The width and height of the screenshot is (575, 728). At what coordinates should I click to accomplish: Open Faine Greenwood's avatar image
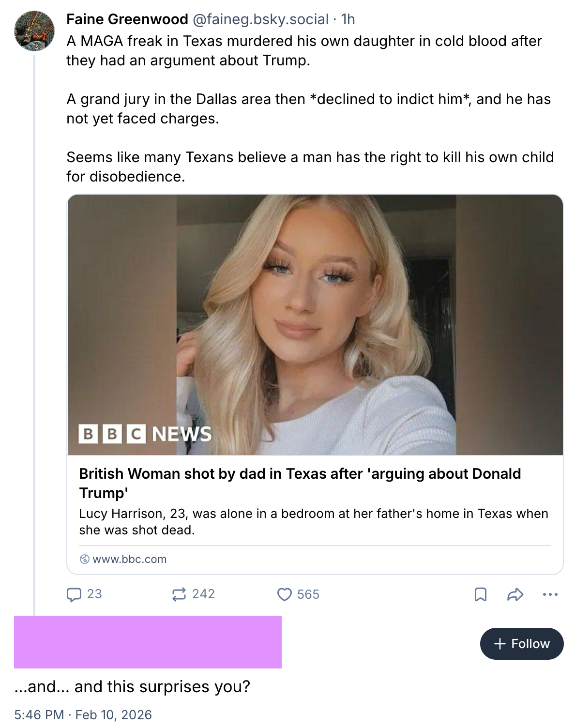[34, 31]
